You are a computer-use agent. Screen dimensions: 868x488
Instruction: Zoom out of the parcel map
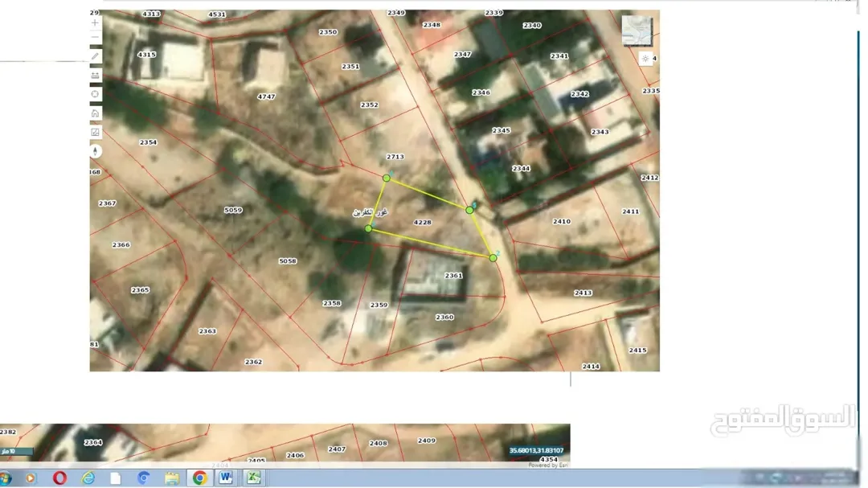(x=95, y=38)
